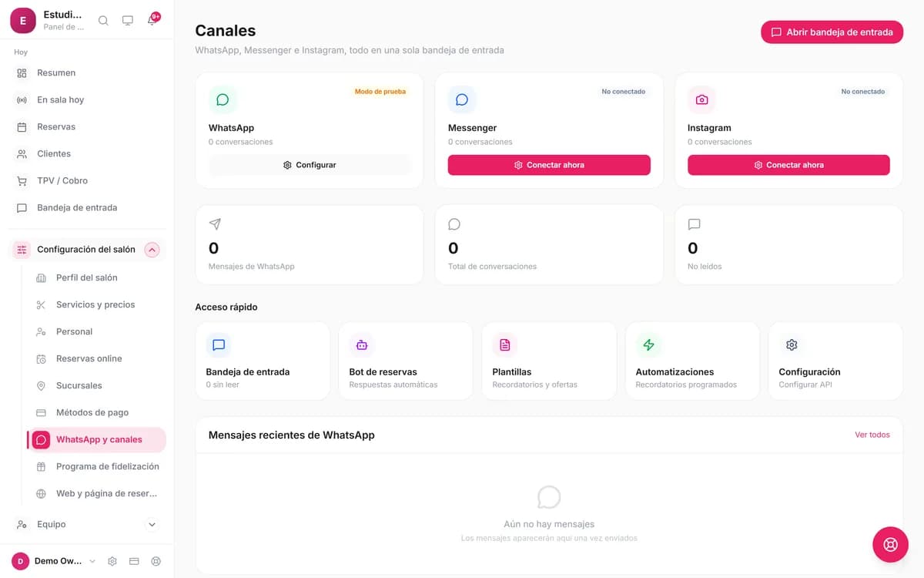
Task: Click the Configuración gear icon in quick access
Action: 792,345
